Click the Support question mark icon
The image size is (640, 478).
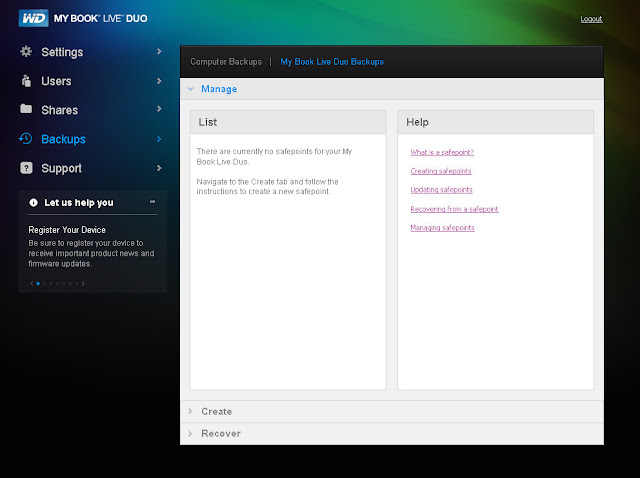[26, 168]
